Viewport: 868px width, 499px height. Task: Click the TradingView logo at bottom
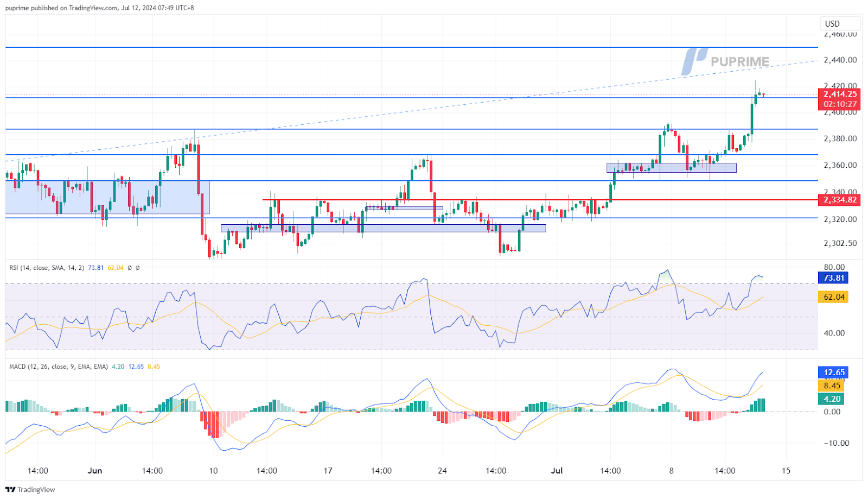click(30, 490)
